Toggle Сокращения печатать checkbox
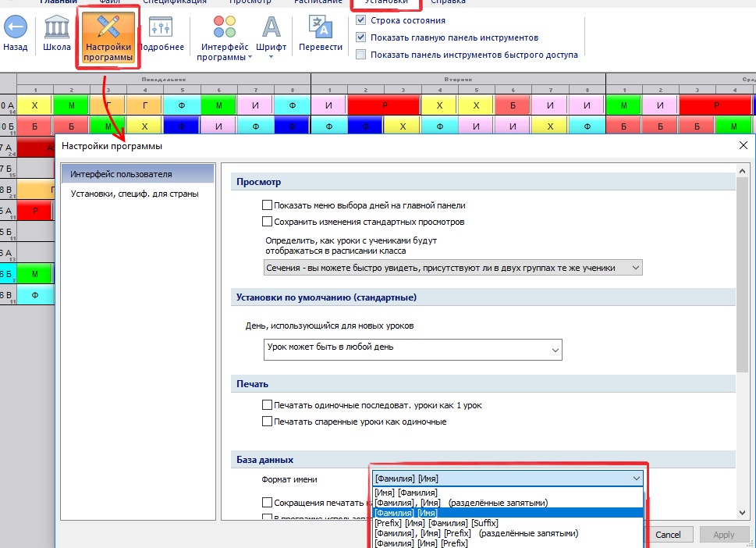The height and width of the screenshot is (548, 756). (x=267, y=502)
